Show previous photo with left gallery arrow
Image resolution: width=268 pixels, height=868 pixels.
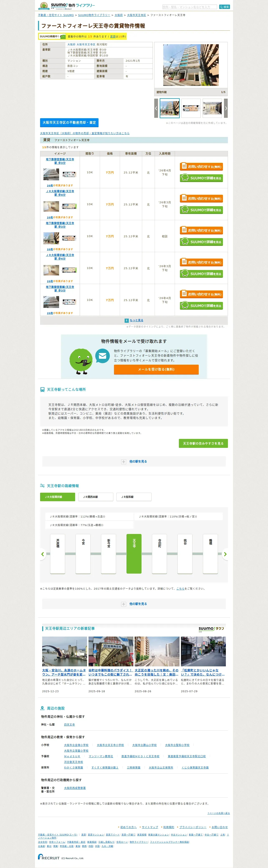point(156,108)
